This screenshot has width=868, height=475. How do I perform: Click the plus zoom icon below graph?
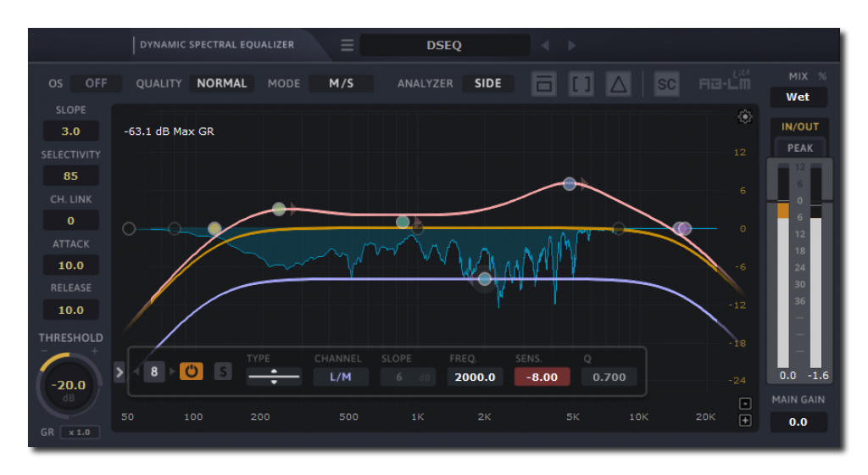(745, 421)
